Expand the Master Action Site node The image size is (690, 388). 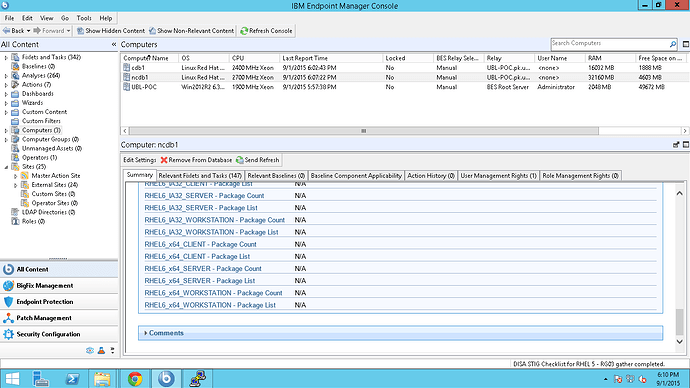click(x=15, y=176)
